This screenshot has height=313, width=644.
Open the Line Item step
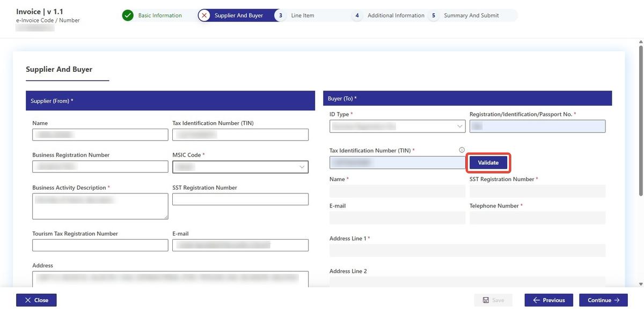(x=303, y=16)
